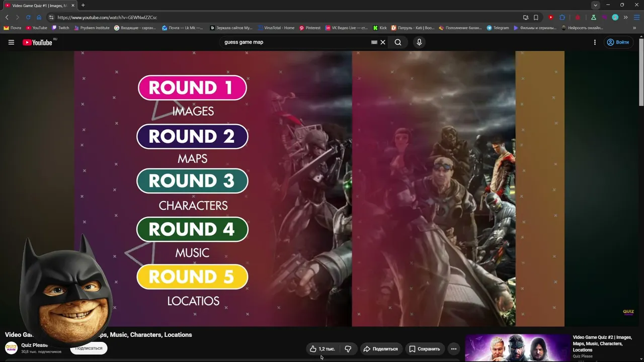Open the Pinterest bookmark
Image resolution: width=644 pixels, height=362 pixels.
tap(310, 28)
